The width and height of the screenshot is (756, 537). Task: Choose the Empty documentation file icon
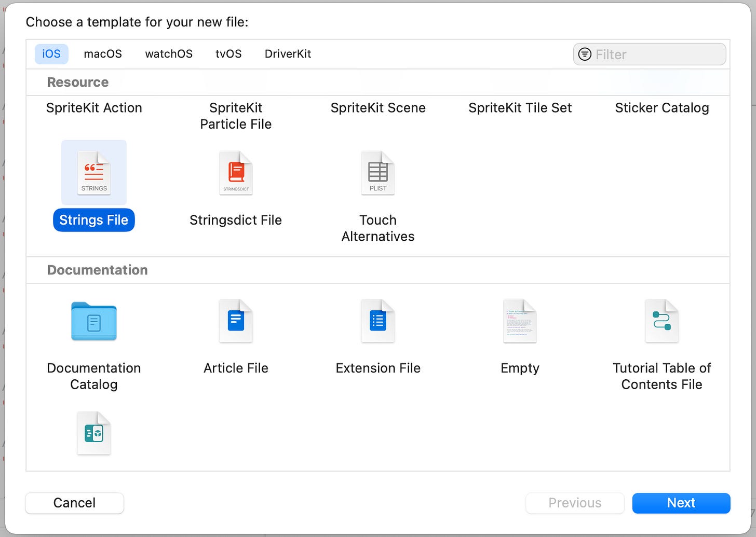point(520,321)
